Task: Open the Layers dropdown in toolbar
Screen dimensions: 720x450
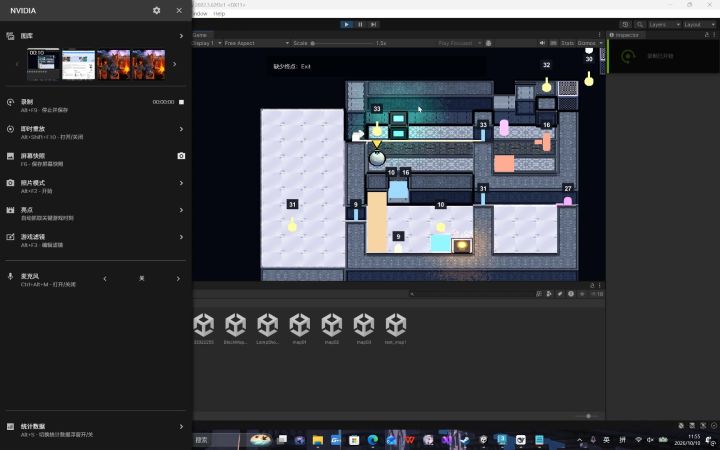Action: click(664, 24)
